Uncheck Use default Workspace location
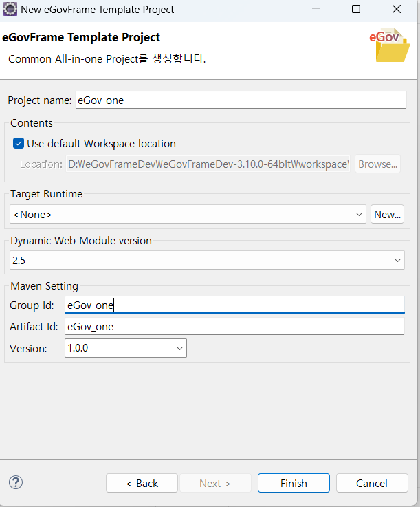This screenshot has width=420, height=507. 19,143
